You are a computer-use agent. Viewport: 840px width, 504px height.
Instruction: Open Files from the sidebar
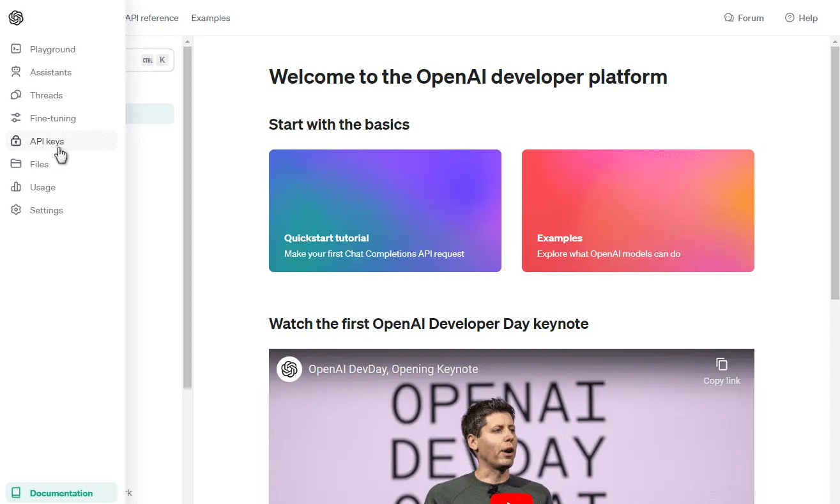click(x=61, y=164)
